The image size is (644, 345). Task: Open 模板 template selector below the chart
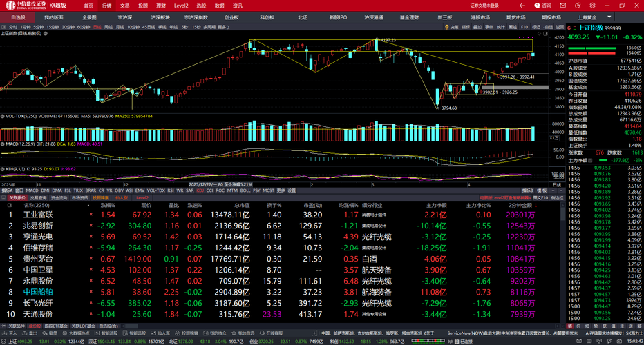tap(542, 190)
